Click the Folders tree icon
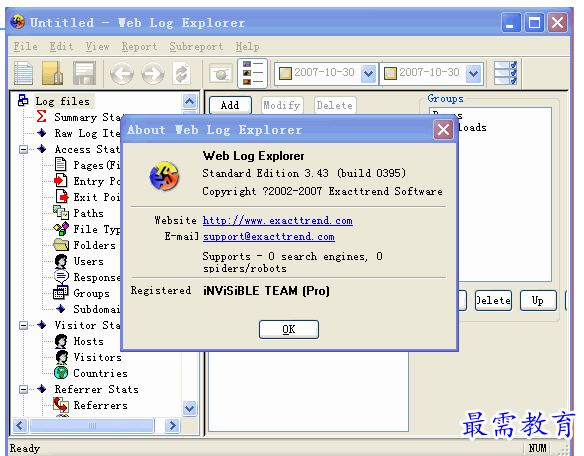The width and height of the screenshot is (584, 456). (61, 245)
